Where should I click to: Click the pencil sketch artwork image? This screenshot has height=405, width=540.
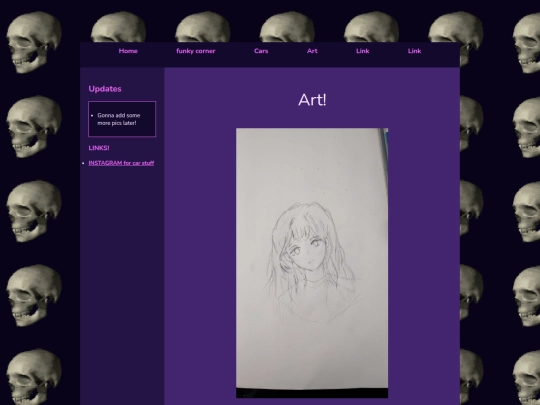click(312, 263)
